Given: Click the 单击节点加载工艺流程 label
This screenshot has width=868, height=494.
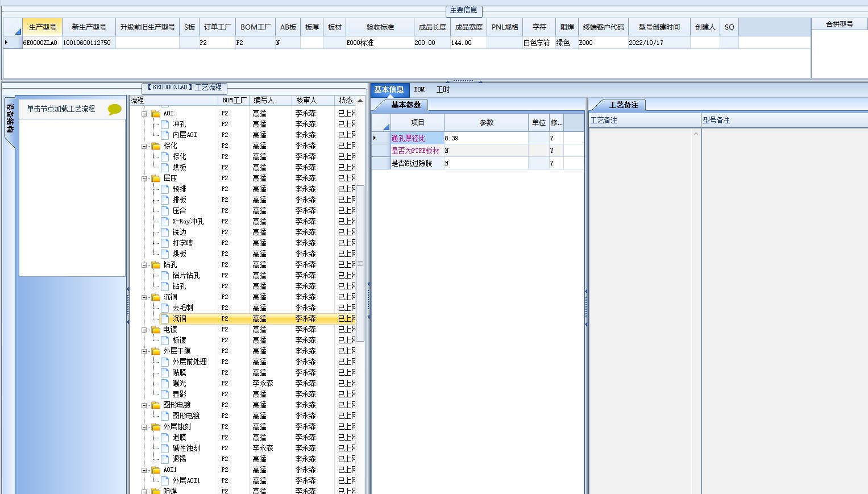Looking at the screenshot, I should [x=61, y=109].
